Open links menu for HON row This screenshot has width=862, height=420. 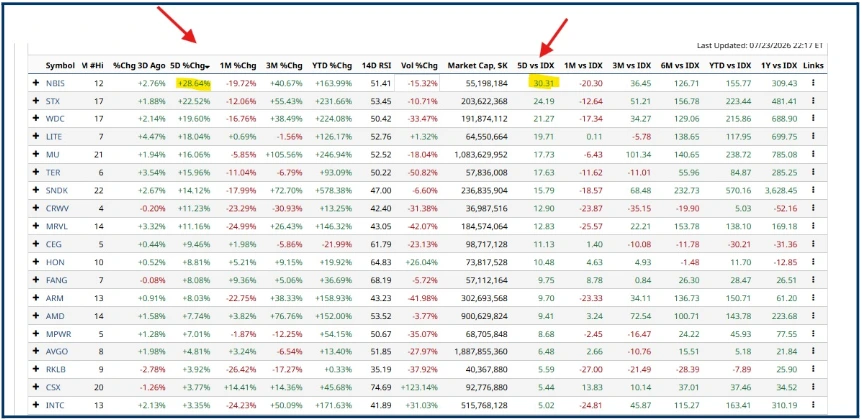813,262
